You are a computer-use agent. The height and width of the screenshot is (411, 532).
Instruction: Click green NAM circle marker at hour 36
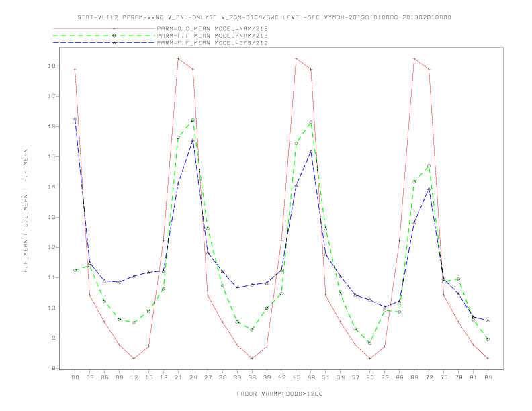tap(252, 330)
